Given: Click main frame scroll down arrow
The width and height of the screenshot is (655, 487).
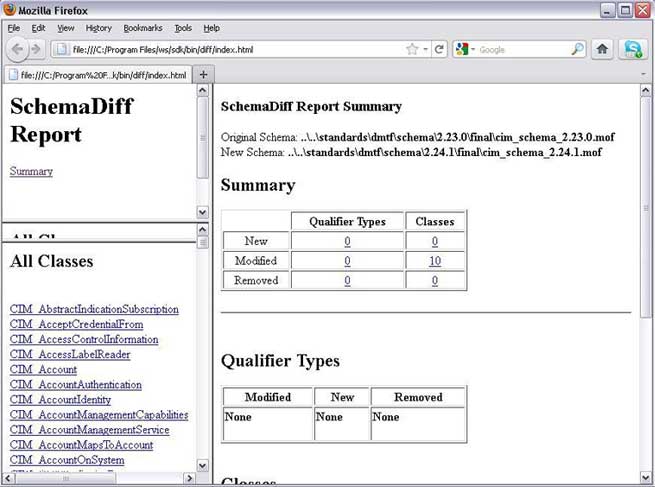Looking at the screenshot, I should point(645,477).
